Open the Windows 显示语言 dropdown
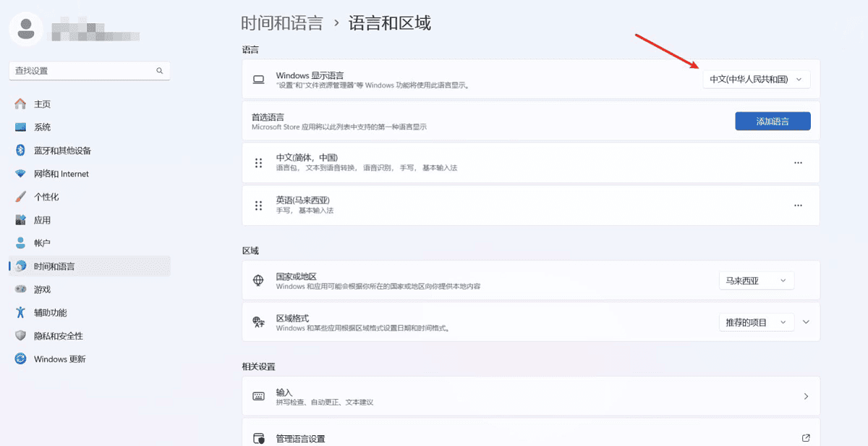This screenshot has width=868, height=446. (x=757, y=80)
